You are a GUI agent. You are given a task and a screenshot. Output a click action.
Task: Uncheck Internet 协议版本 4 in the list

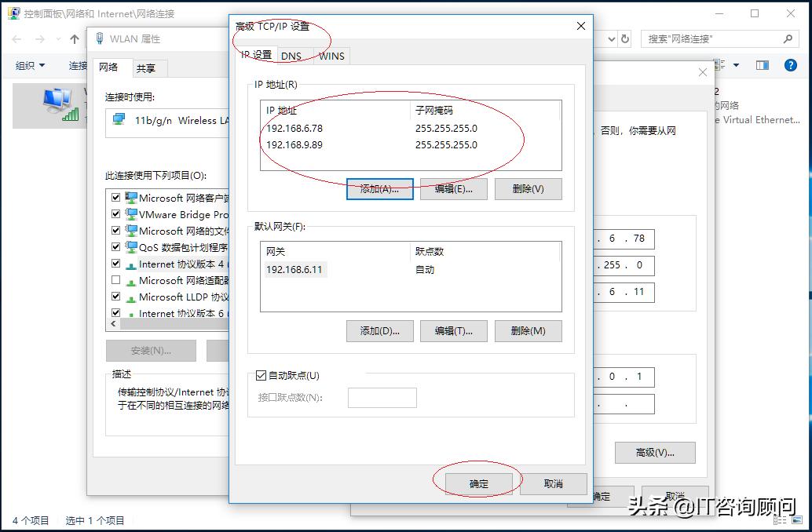(115, 263)
